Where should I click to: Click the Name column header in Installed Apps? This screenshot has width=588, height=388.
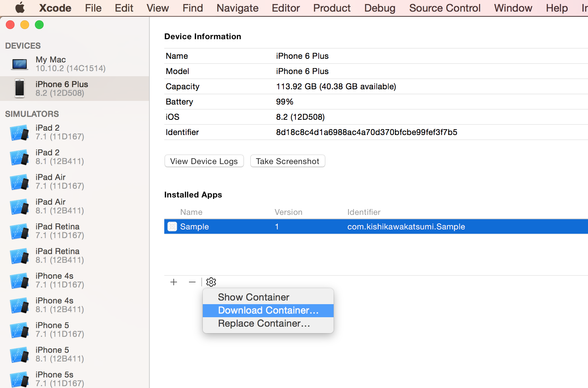[x=191, y=212]
